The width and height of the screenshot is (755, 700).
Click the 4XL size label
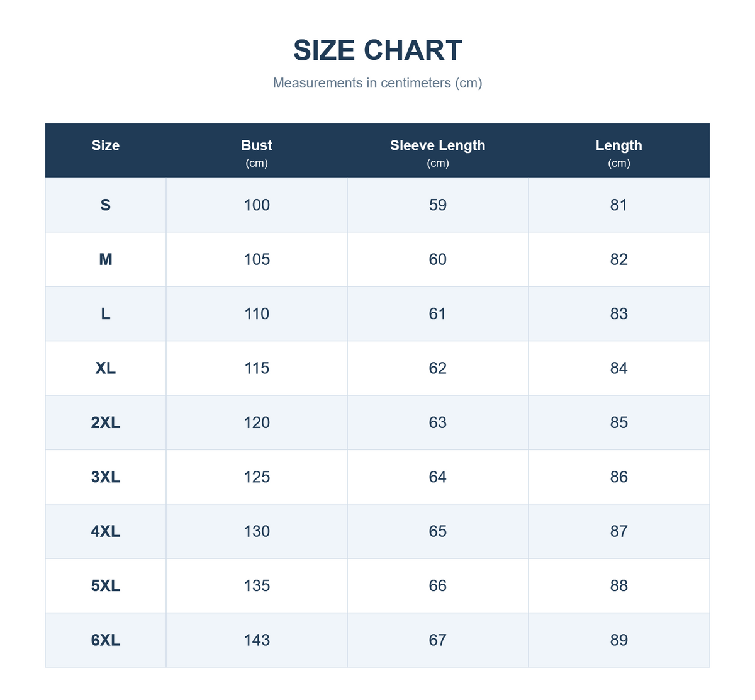coord(106,531)
